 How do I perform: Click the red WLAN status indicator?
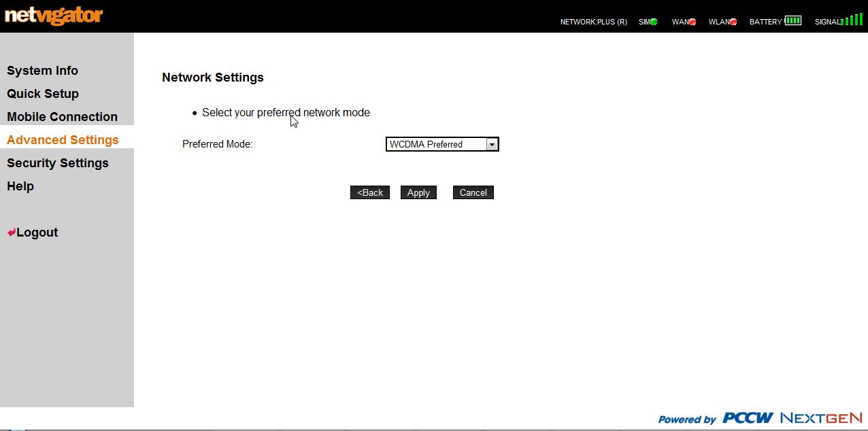733,22
